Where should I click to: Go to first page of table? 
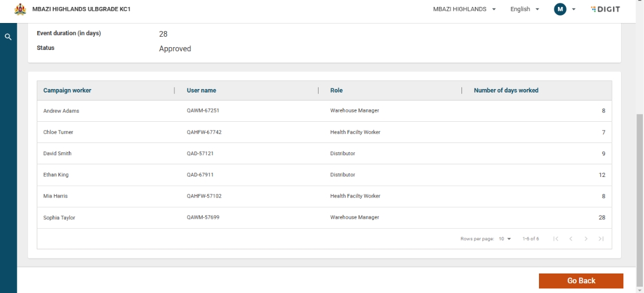(556, 239)
